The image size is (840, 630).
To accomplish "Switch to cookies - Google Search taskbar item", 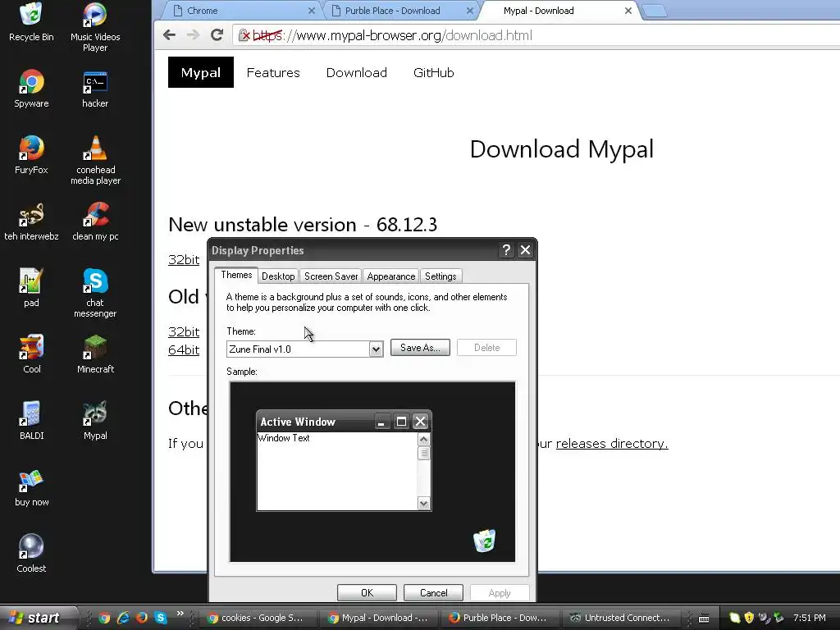I will (256, 618).
